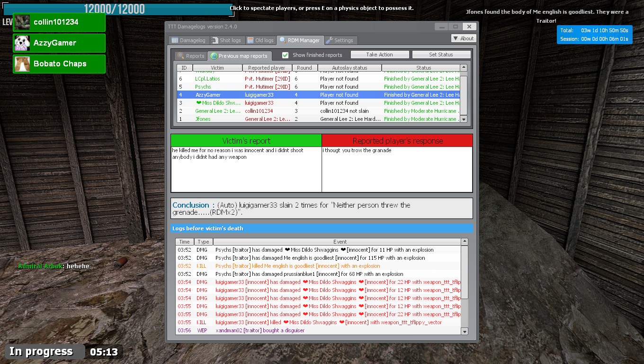Click the Admiral Arbok chat message
Viewport: 644px width, 364px height.
(x=54, y=266)
